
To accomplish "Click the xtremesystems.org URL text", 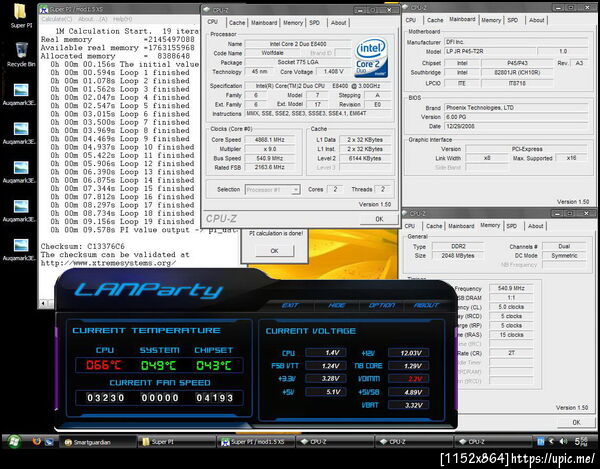I will tap(109, 263).
